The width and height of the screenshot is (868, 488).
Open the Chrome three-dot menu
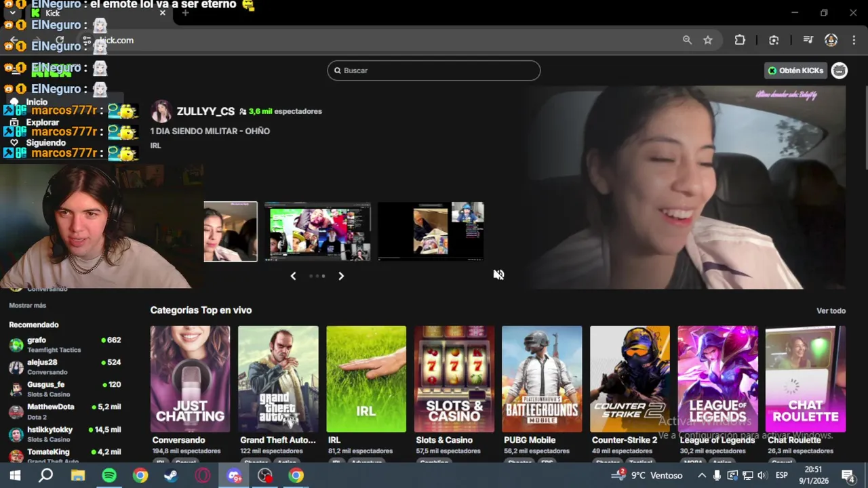(x=853, y=40)
